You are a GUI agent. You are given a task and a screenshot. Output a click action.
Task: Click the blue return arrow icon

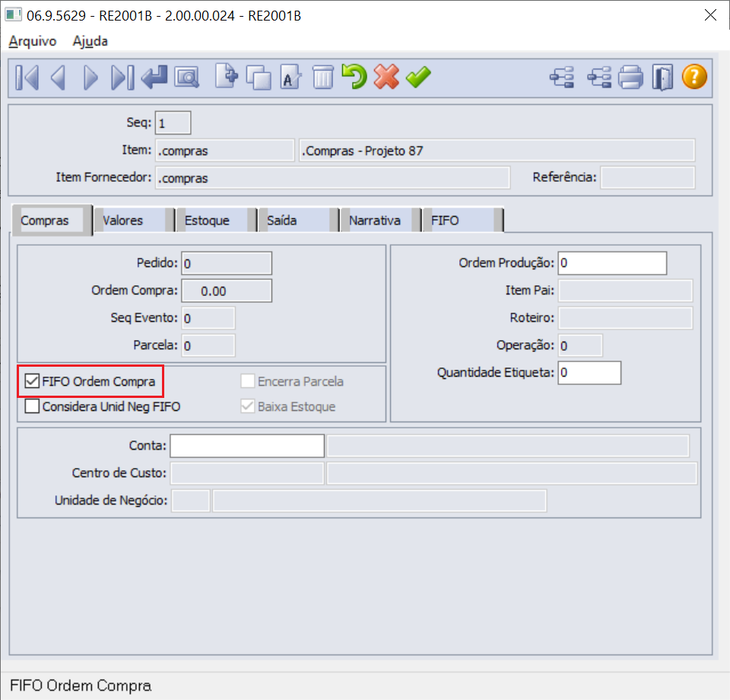(154, 78)
